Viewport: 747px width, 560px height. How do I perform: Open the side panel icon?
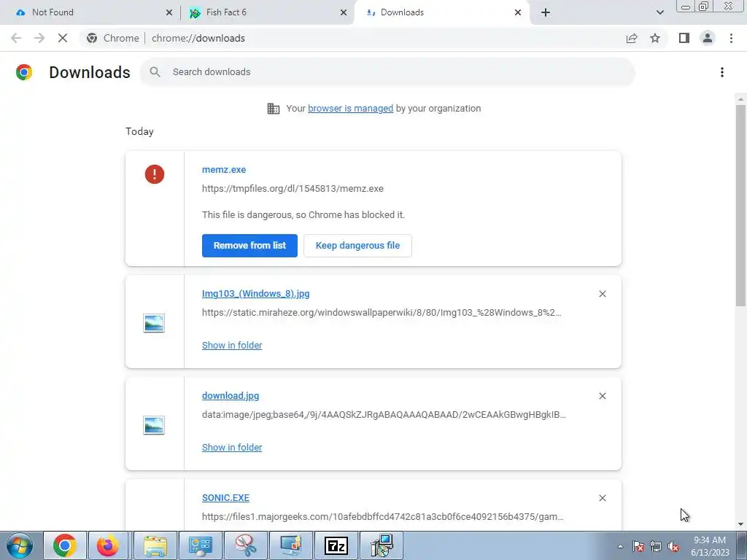tap(684, 38)
